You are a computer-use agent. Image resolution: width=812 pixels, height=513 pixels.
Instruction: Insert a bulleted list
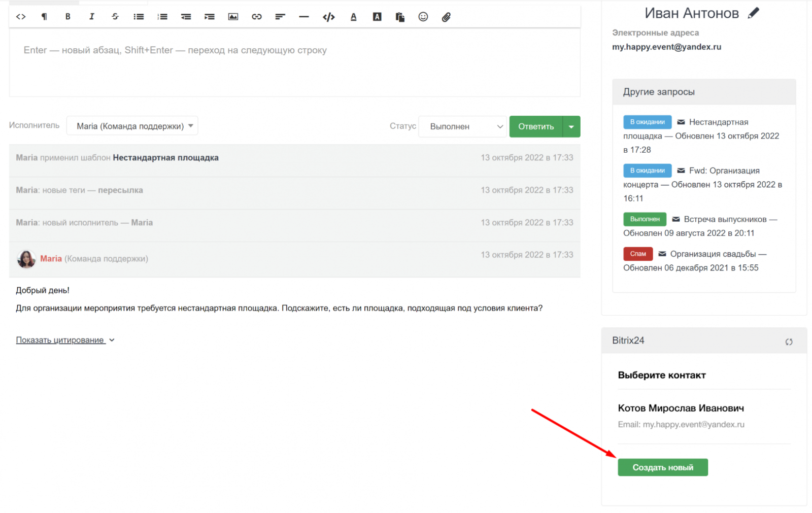click(x=139, y=17)
